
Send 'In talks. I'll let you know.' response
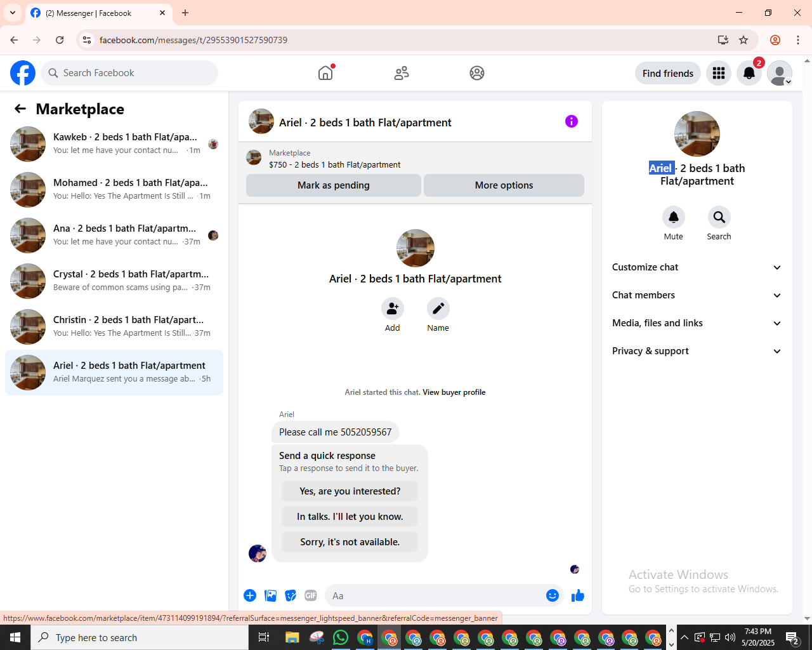(x=350, y=517)
